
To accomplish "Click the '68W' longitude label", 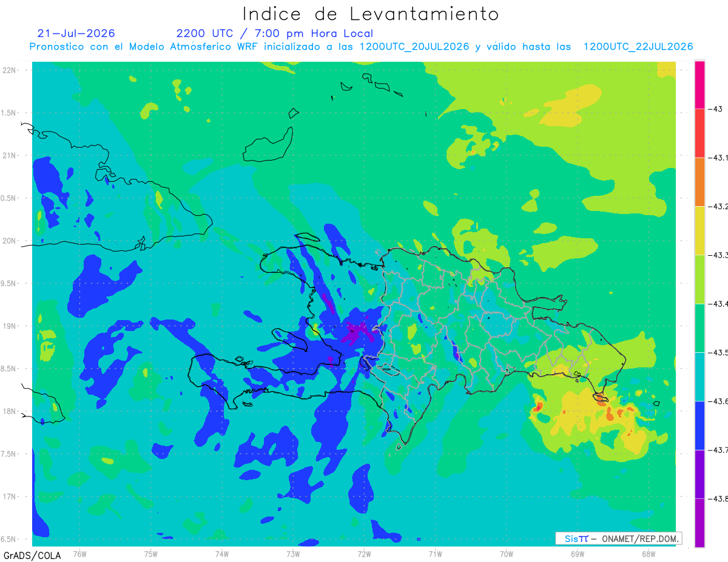I will click(x=649, y=554).
